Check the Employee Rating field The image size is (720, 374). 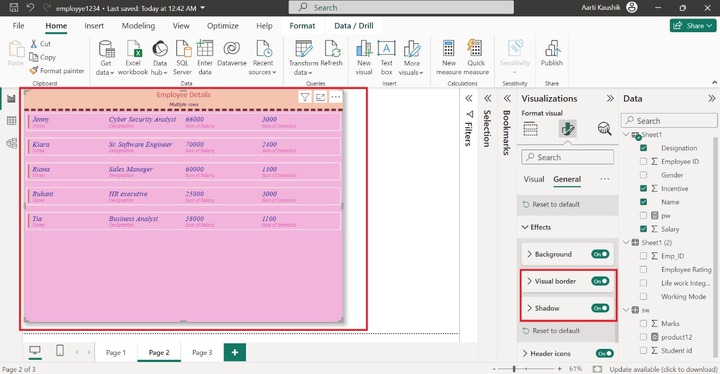coord(643,270)
